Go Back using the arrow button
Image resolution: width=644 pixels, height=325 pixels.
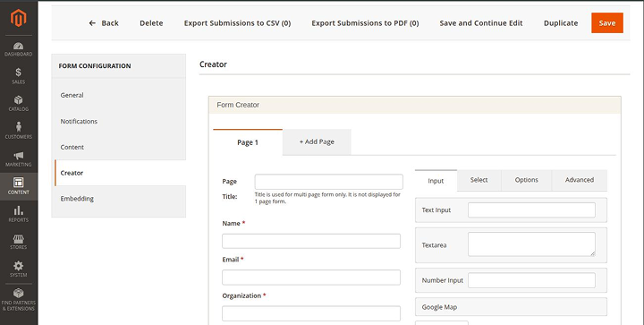tap(104, 23)
